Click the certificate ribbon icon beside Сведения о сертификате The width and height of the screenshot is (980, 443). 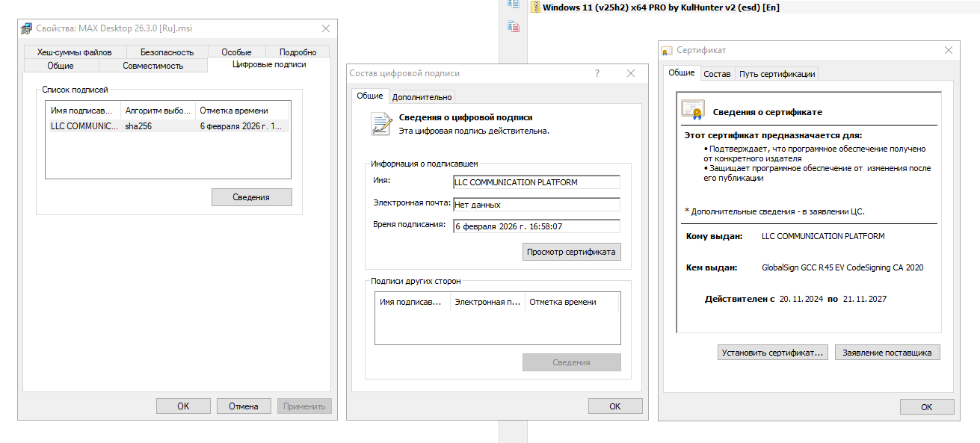coord(693,110)
